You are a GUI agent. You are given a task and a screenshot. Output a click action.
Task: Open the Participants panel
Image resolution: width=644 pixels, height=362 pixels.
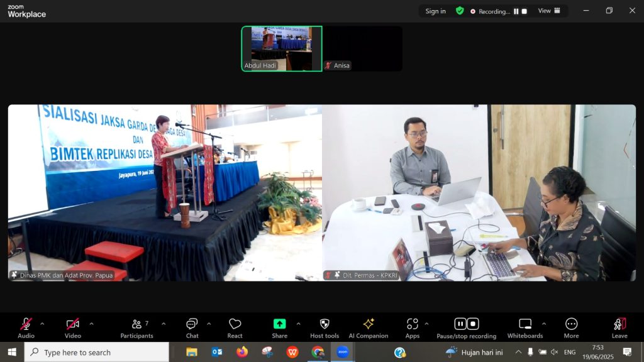[136, 328]
